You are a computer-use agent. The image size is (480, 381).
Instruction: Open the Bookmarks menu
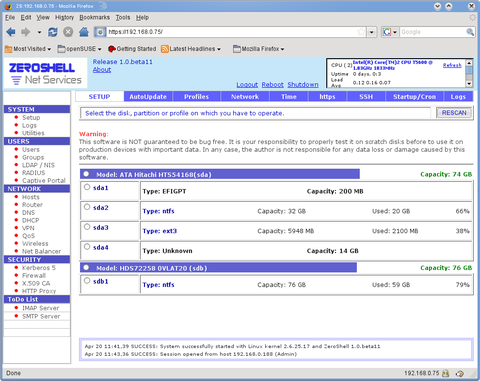[94, 17]
